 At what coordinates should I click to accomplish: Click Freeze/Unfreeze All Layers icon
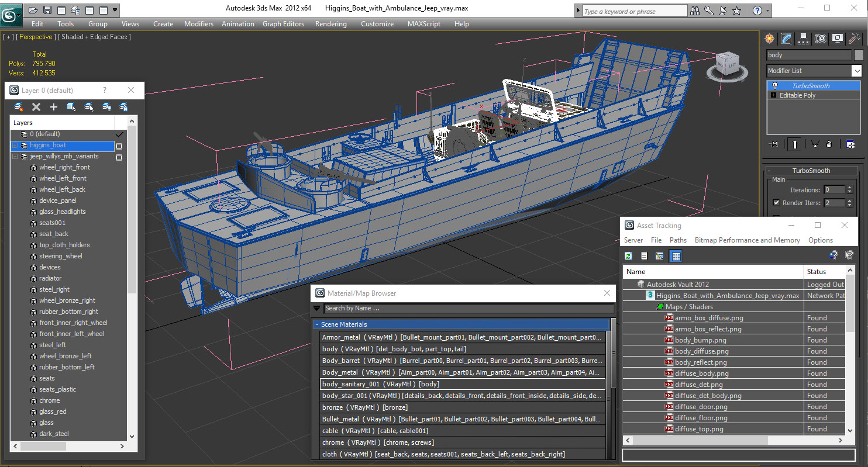click(x=124, y=107)
